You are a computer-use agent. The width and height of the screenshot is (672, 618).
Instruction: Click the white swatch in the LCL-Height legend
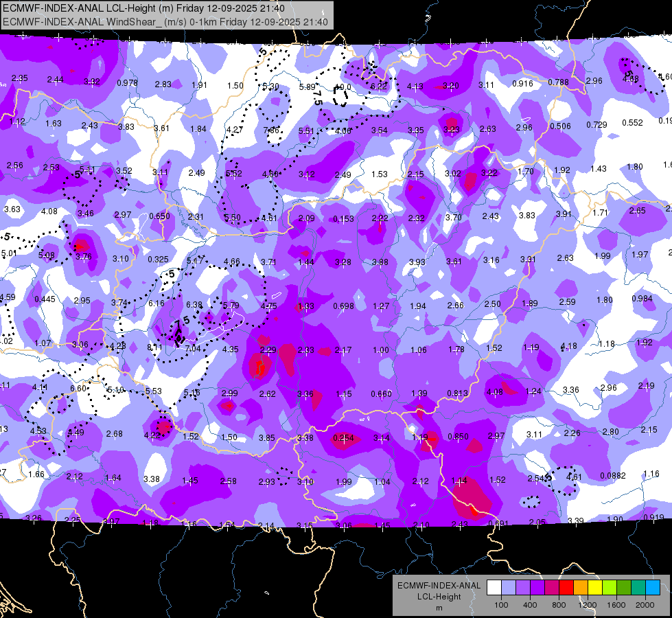pos(494,588)
